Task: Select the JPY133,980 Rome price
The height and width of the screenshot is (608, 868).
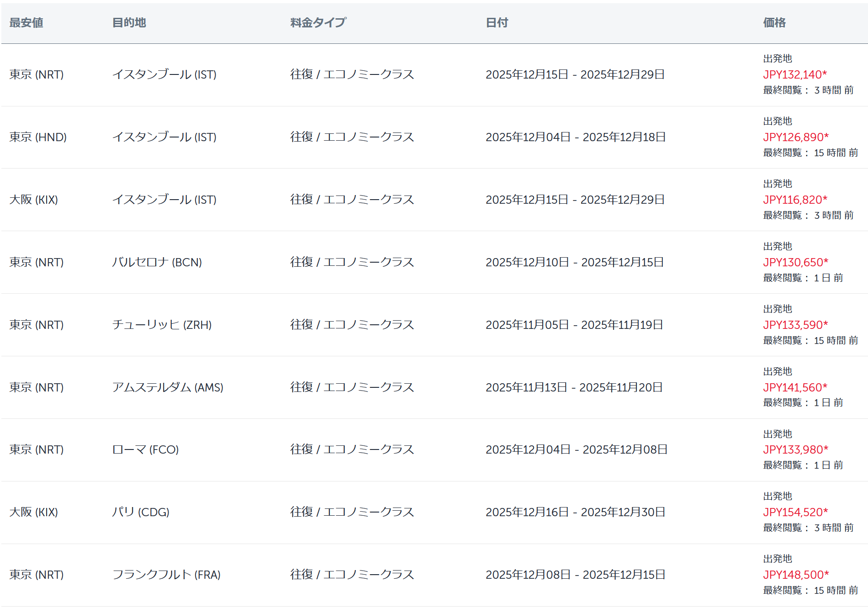Action: coord(795,449)
